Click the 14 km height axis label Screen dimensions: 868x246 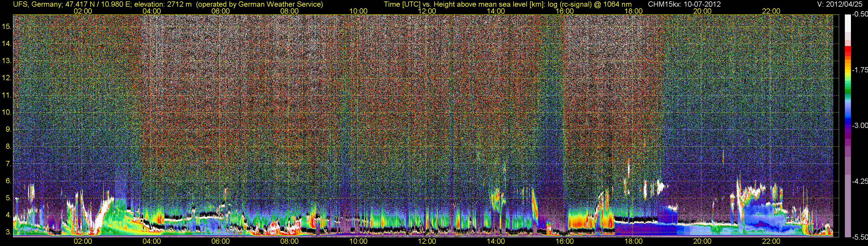click(x=7, y=44)
